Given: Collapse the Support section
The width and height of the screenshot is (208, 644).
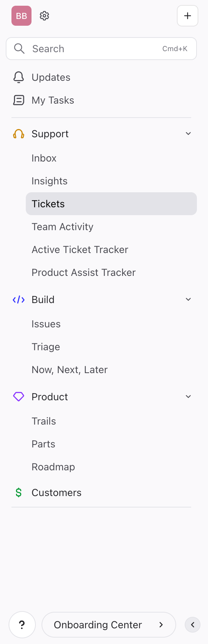Looking at the screenshot, I should (x=188, y=133).
